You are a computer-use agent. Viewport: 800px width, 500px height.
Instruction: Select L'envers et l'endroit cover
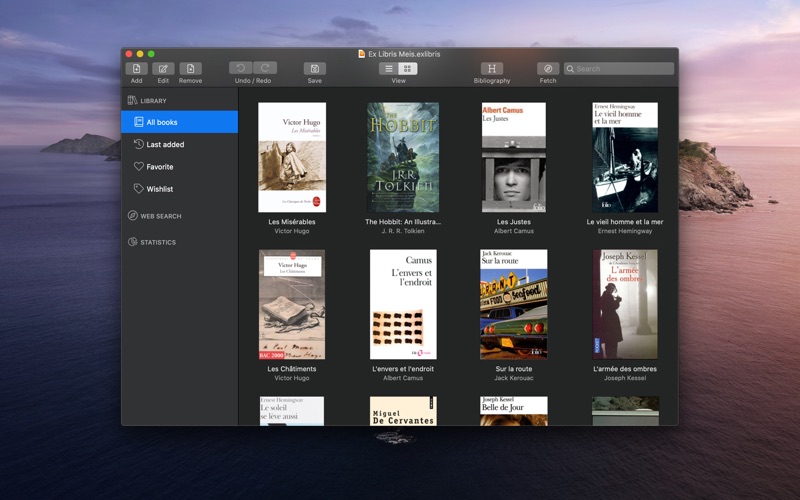(x=403, y=305)
